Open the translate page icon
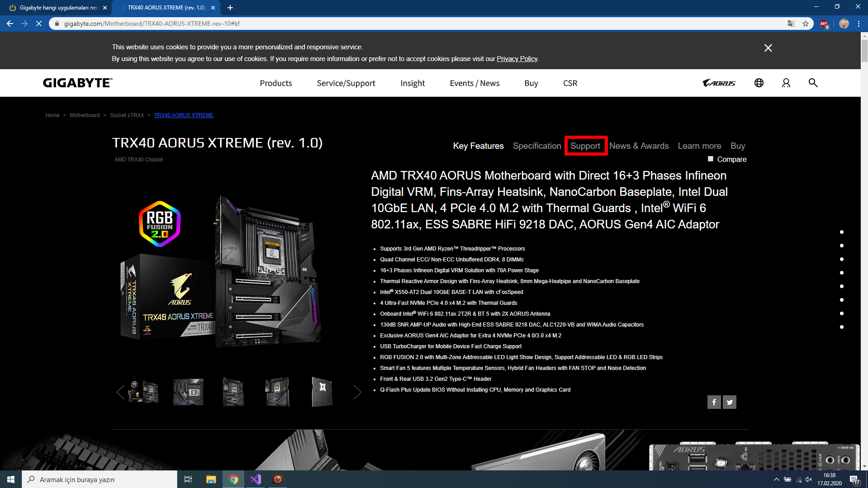This screenshot has height=488, width=868. [x=791, y=24]
